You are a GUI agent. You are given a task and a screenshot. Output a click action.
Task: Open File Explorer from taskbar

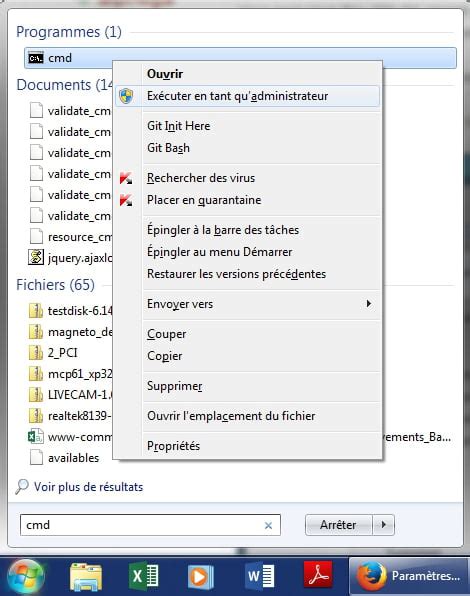[x=86, y=577]
